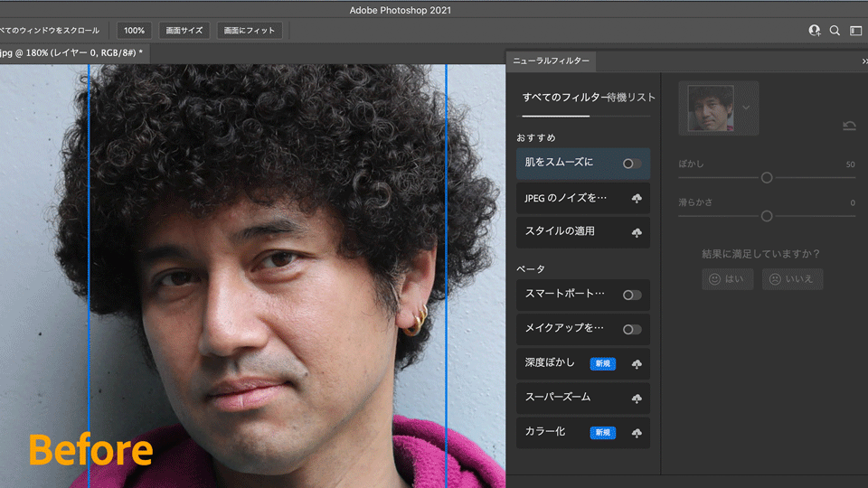Click the 100% zoom button
The height and width of the screenshot is (488, 868).
(x=134, y=31)
